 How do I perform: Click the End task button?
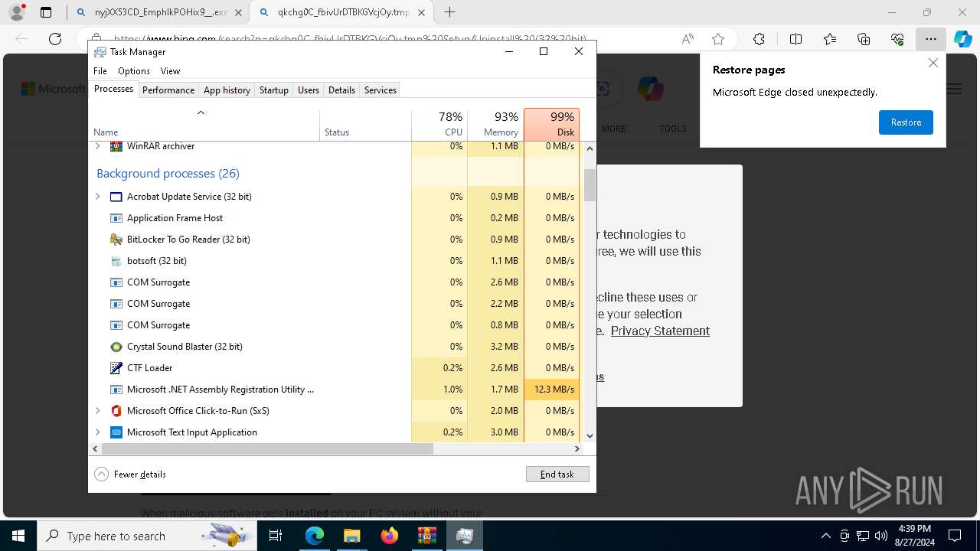(x=557, y=474)
